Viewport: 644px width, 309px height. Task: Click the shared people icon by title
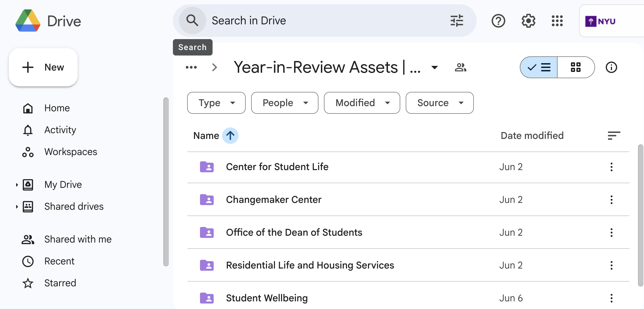(x=460, y=67)
